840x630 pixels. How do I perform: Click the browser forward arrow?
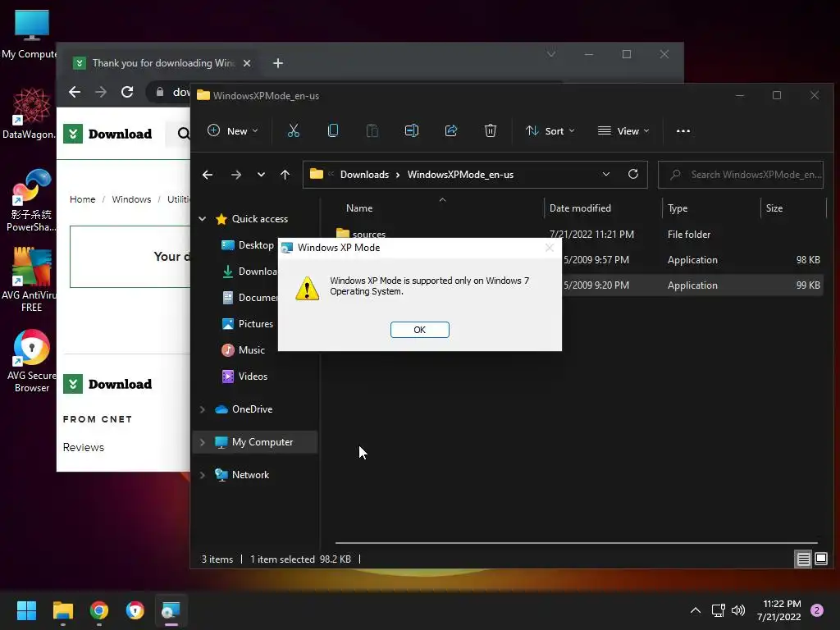(x=101, y=92)
